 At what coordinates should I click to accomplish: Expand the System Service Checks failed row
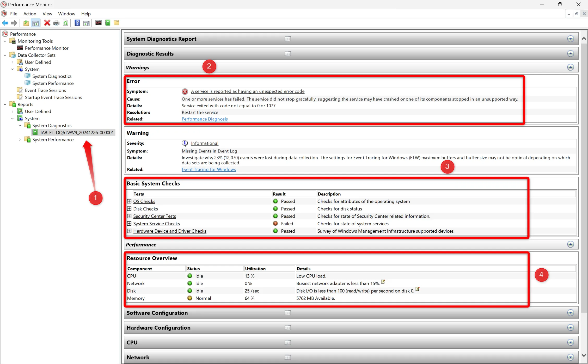click(x=129, y=223)
